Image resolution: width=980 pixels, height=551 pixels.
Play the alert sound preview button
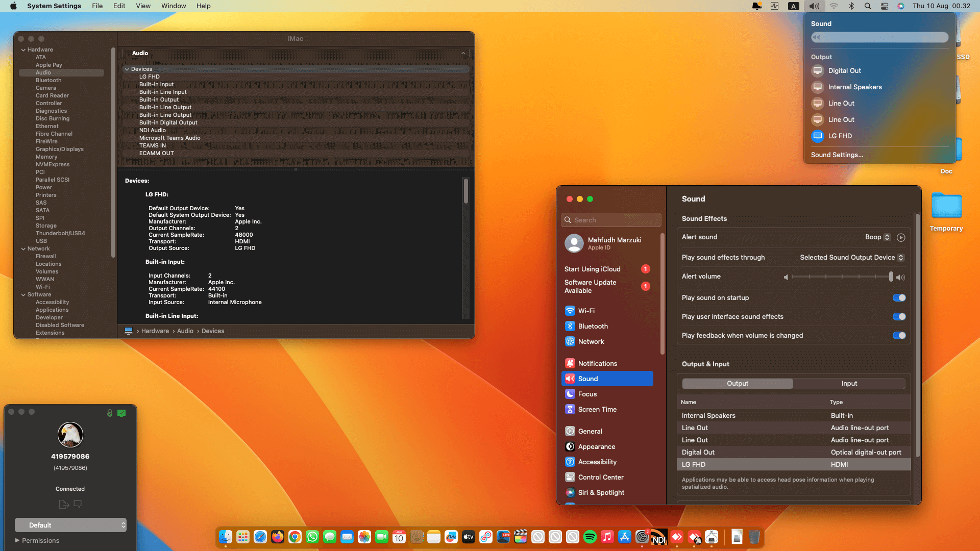901,237
